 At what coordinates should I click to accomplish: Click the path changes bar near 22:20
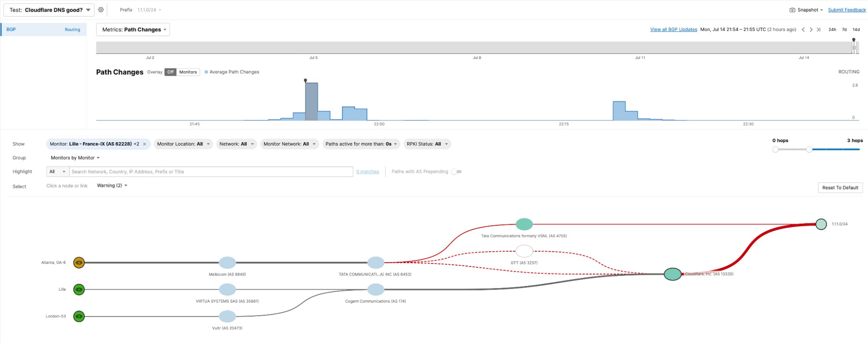click(x=619, y=111)
